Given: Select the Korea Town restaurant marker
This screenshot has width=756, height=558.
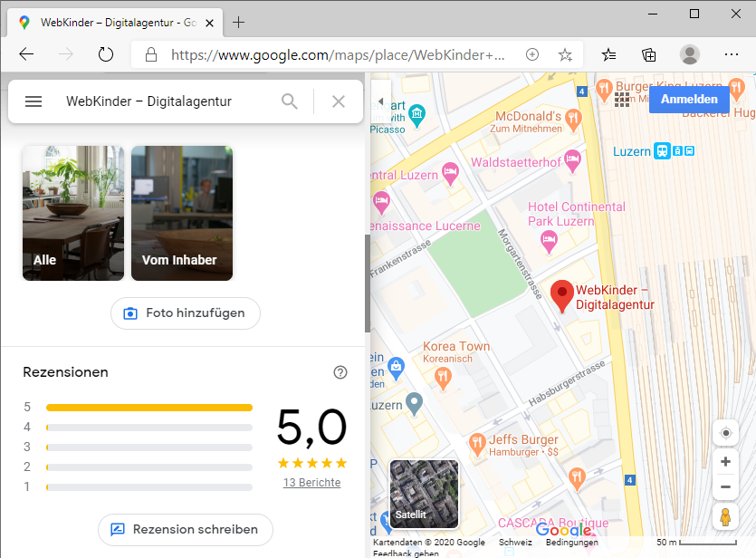Looking at the screenshot, I should tap(443, 379).
